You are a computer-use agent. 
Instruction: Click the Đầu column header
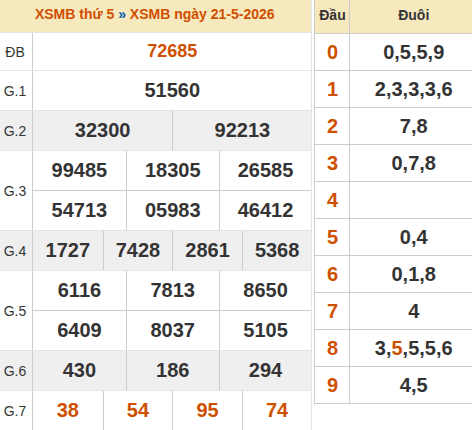point(332,16)
